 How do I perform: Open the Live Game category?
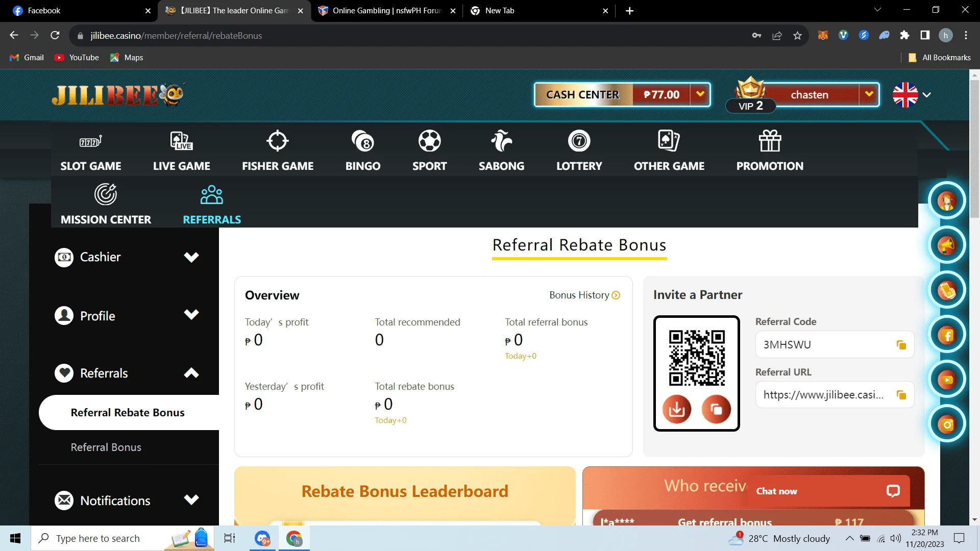182,152
